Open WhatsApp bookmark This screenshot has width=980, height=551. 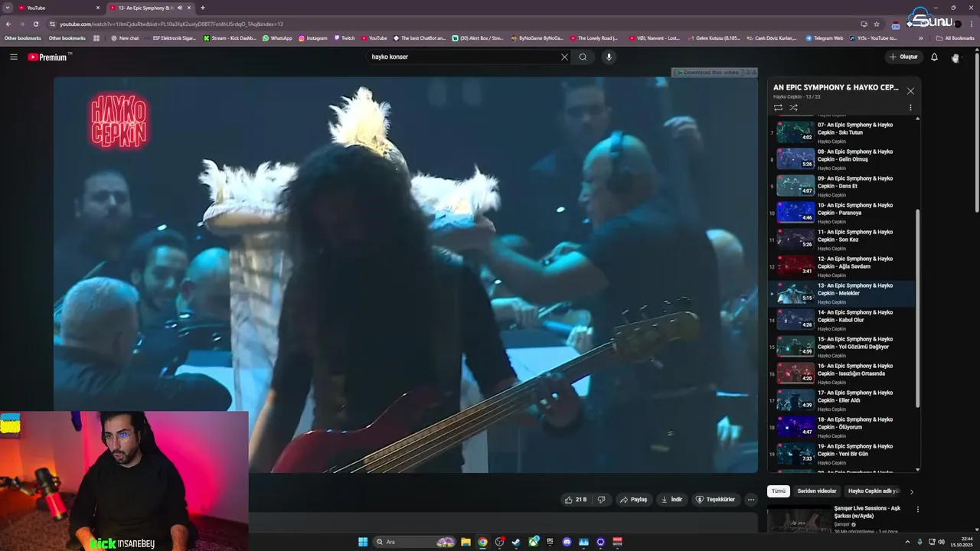[x=277, y=37]
